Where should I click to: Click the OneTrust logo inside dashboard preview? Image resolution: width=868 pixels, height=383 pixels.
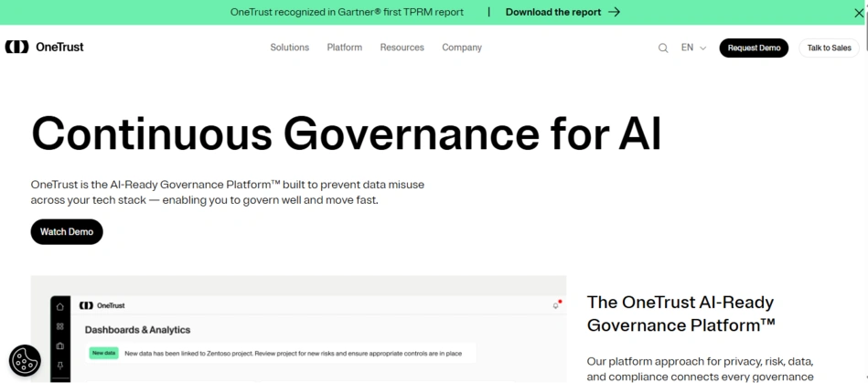(102, 305)
